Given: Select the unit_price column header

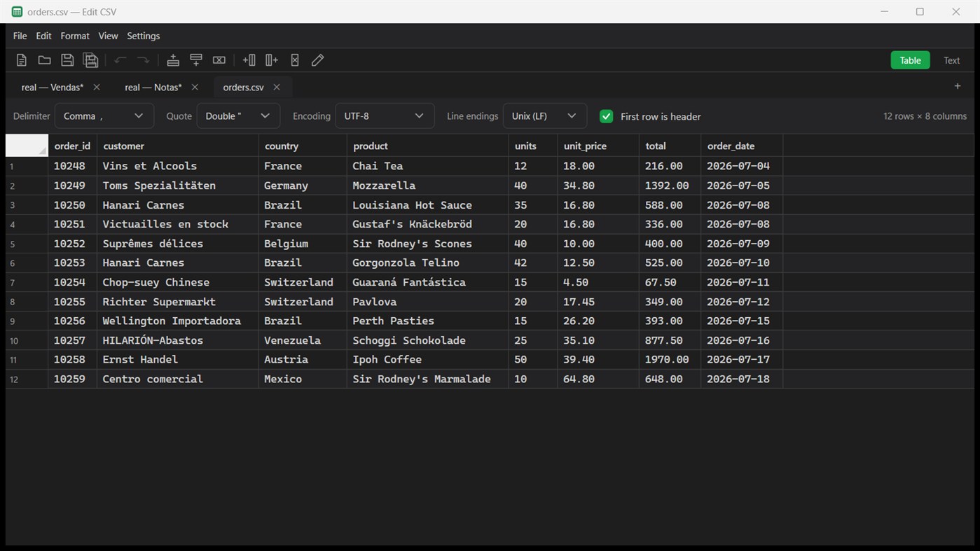Looking at the screenshot, I should point(598,146).
